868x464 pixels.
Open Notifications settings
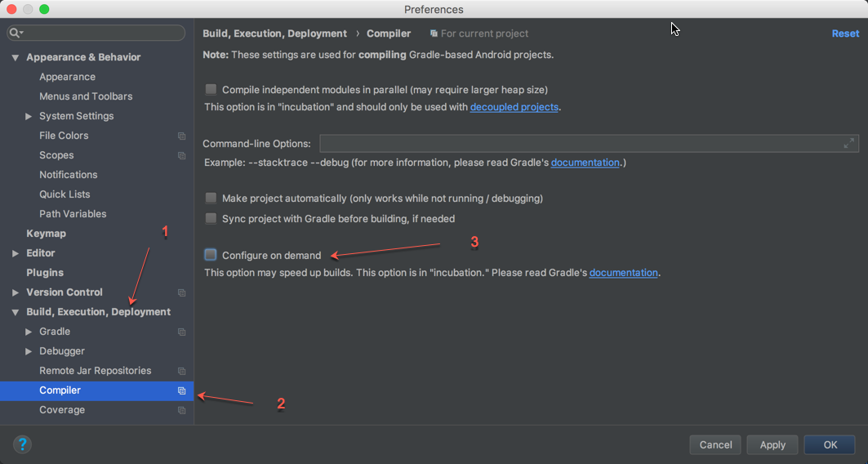tap(68, 175)
